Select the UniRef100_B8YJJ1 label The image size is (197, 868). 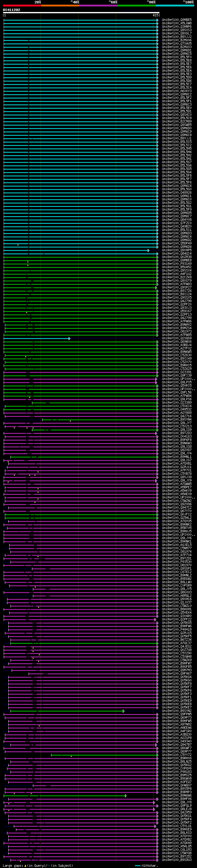pos(177,138)
